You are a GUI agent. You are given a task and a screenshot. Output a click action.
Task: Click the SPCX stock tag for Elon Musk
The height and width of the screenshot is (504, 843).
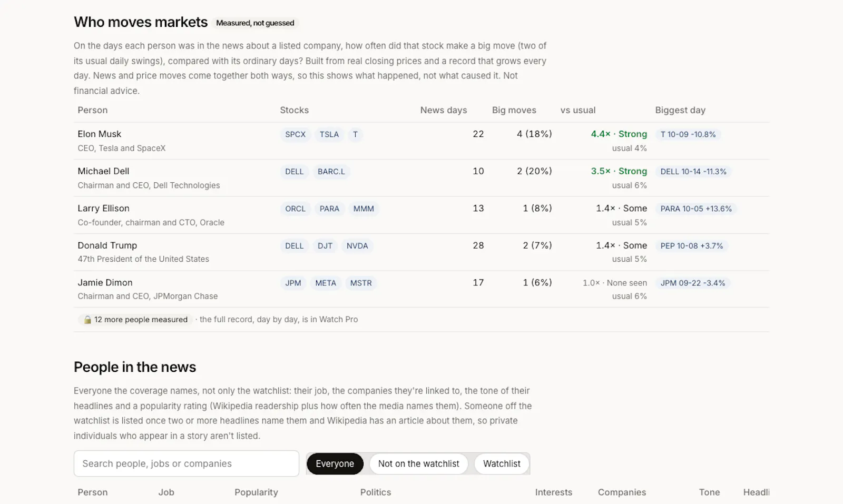[x=296, y=134]
